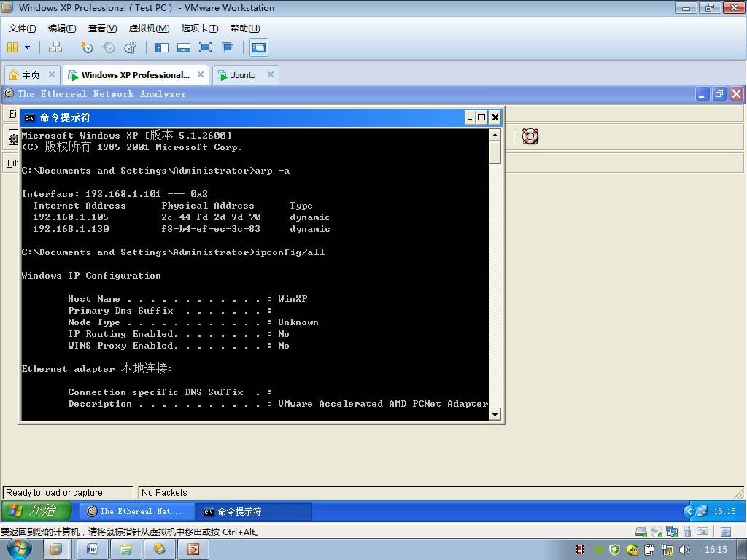Click the red film strip tray icon
This screenshot has height=560, width=747.
[x=580, y=550]
